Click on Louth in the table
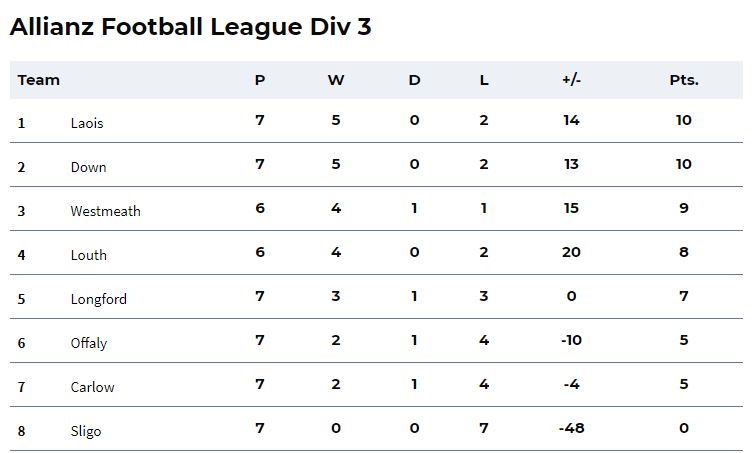Image resolution: width=753 pixels, height=453 pixels. pyautogui.click(x=89, y=255)
